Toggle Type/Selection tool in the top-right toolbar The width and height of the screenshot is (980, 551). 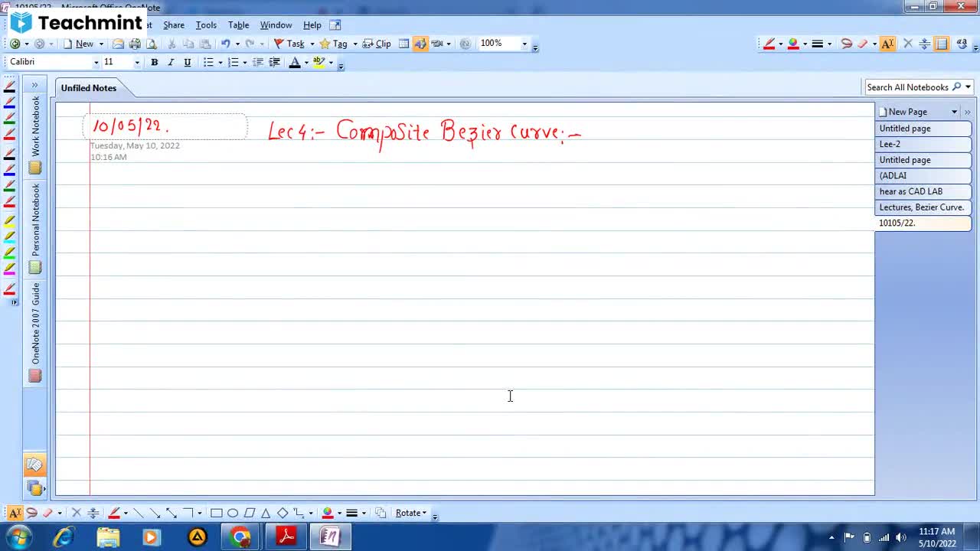887,44
